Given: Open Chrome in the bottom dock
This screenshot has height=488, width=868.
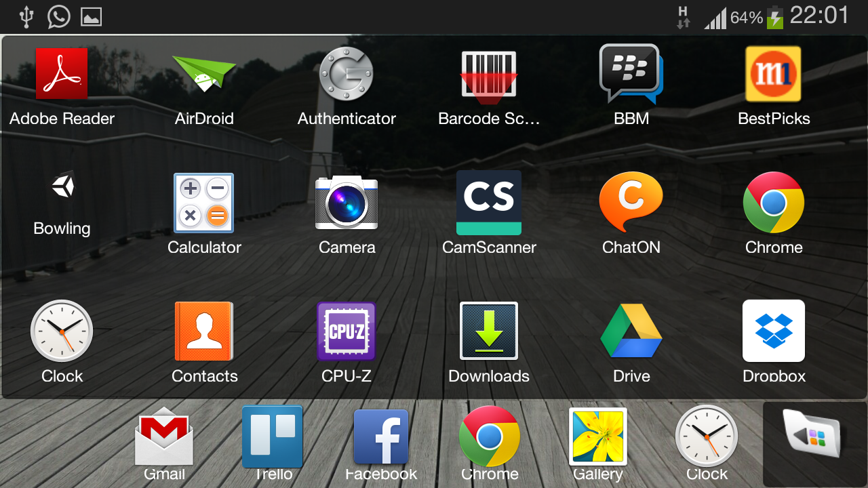Looking at the screenshot, I should [x=490, y=437].
